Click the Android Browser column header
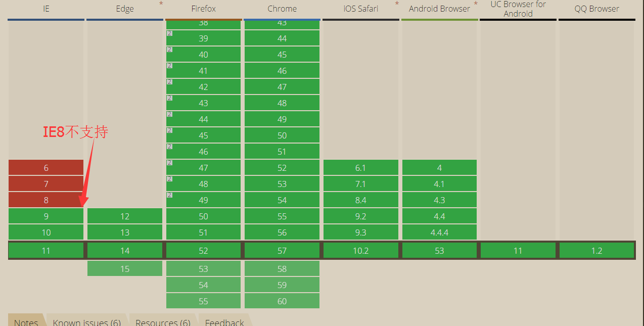Image resolution: width=644 pixels, height=326 pixels. tap(439, 9)
